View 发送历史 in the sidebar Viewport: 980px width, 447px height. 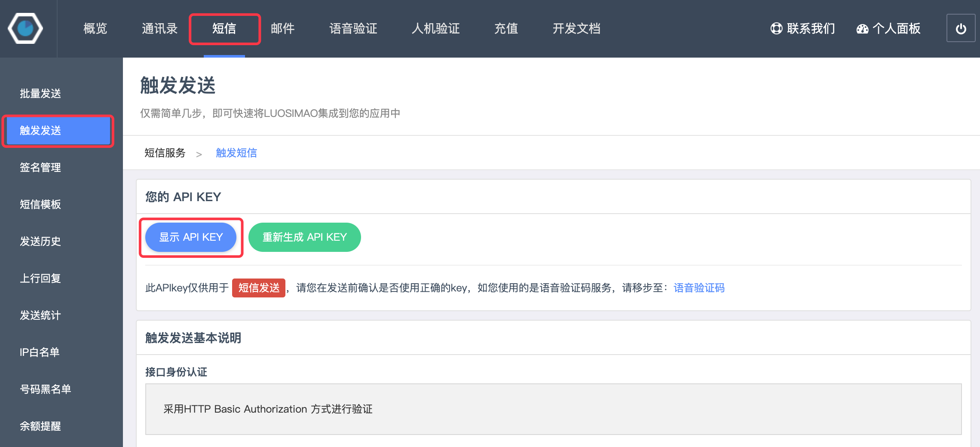pyautogui.click(x=40, y=242)
